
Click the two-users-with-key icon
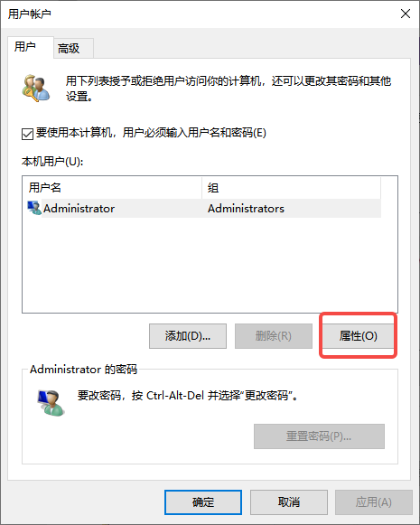coord(36,89)
